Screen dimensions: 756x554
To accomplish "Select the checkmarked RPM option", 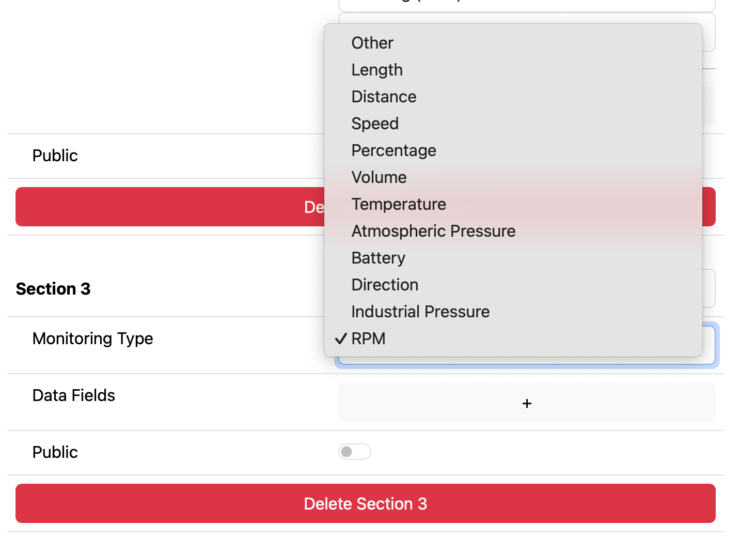I will pyautogui.click(x=368, y=338).
